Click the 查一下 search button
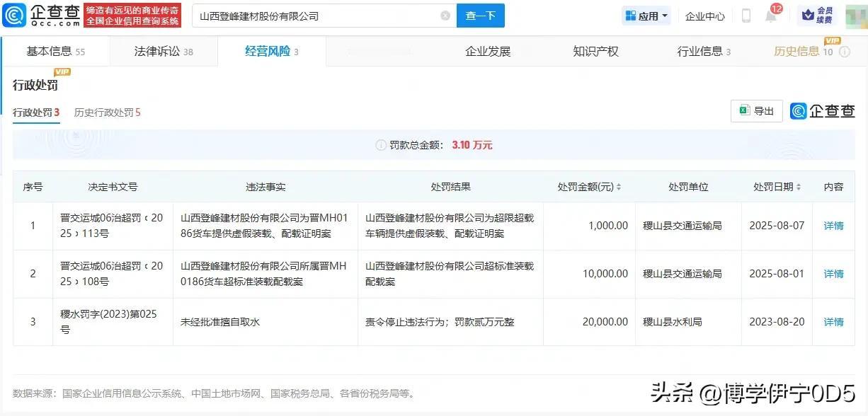This screenshot has width=868, height=416. pyautogui.click(x=480, y=16)
